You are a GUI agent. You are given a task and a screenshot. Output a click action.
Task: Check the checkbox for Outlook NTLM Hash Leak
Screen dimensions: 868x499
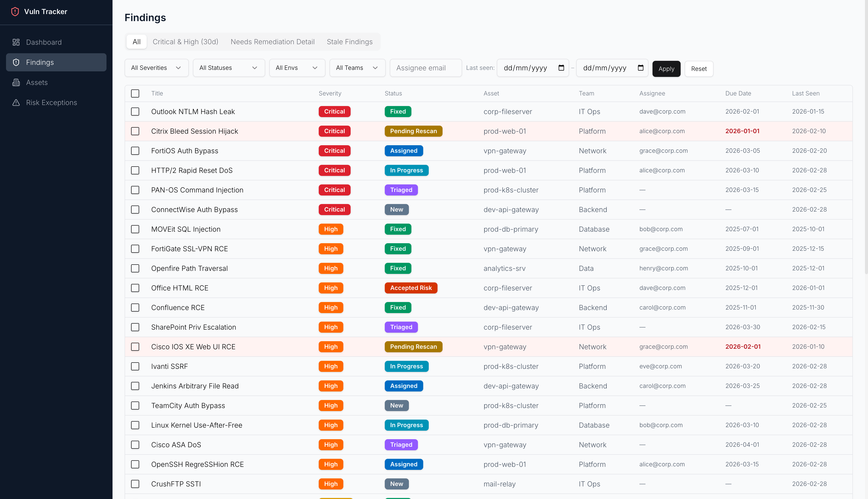tap(135, 111)
